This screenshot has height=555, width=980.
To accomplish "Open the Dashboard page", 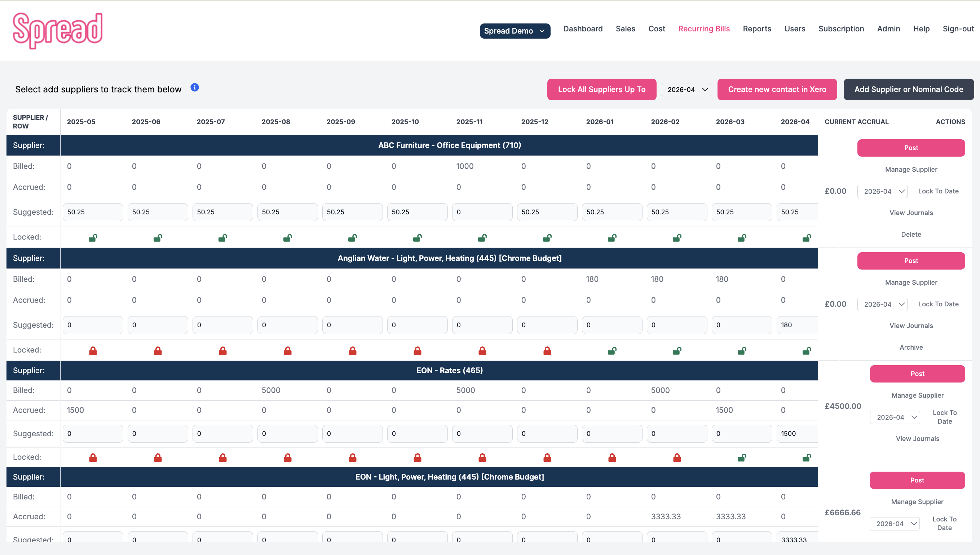I will 583,29.
